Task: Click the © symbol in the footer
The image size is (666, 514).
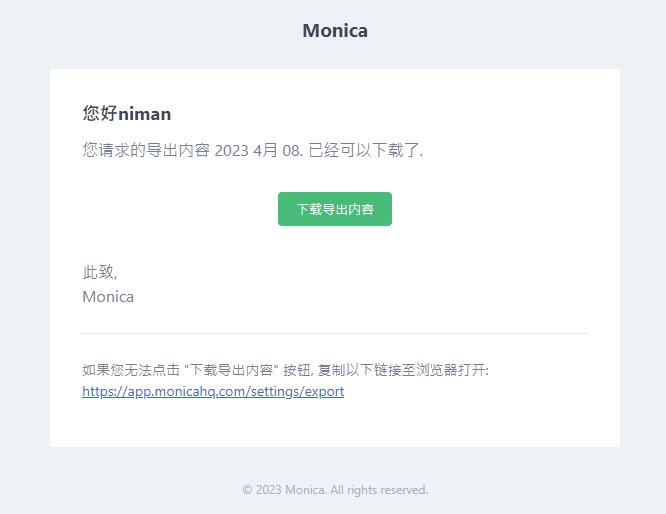Action: [x=247, y=490]
